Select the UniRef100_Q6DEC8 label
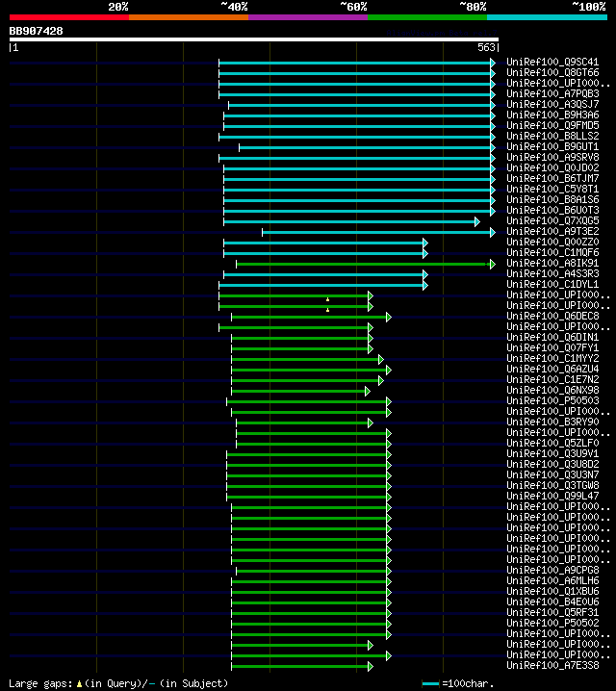Viewport: 616px width, 691px height. click(x=552, y=316)
